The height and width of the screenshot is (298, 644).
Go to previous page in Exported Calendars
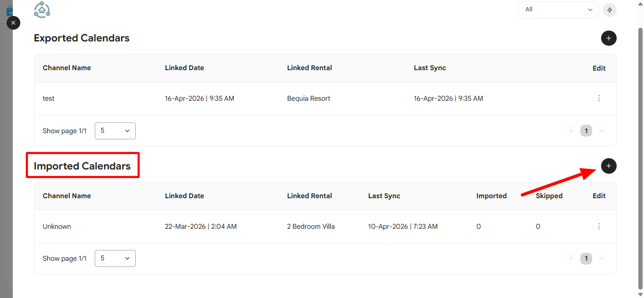point(571,131)
